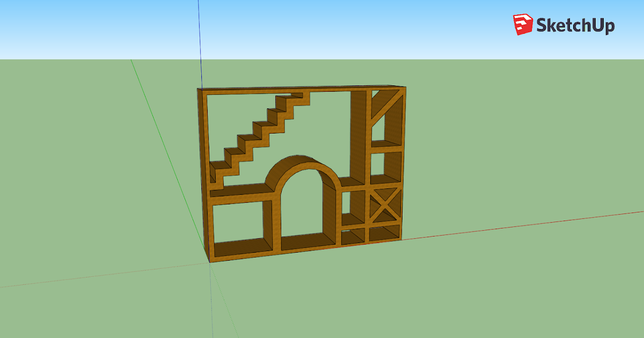
Task: Click the curved top of the arch
Action: point(297,161)
